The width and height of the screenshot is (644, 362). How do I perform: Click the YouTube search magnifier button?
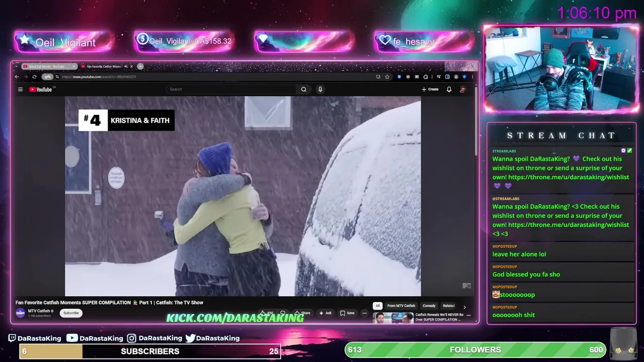point(304,89)
